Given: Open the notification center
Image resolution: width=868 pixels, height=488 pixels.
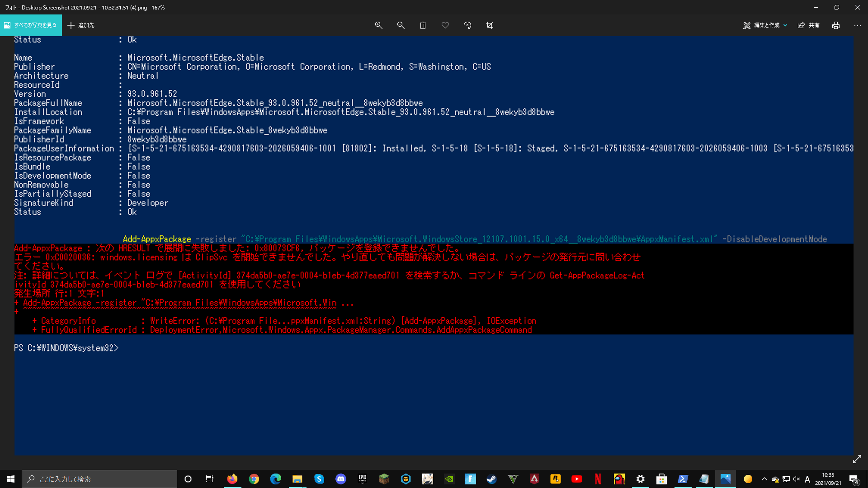Looking at the screenshot, I should [x=854, y=479].
